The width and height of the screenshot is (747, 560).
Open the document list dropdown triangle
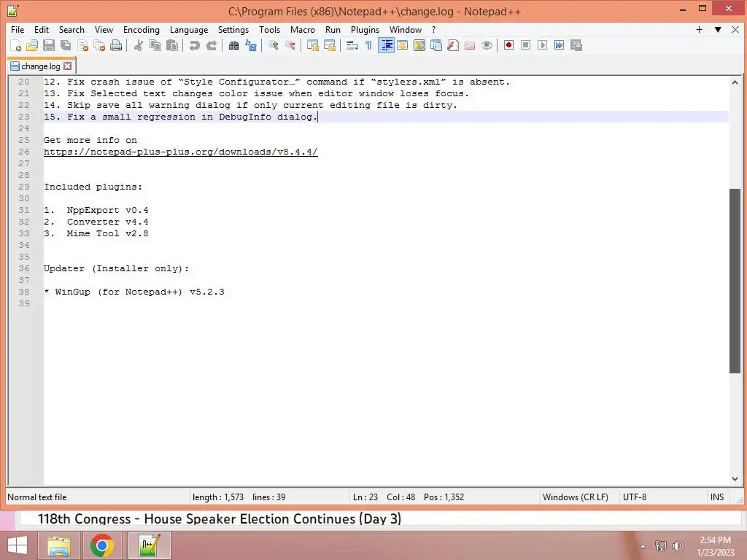tap(718, 29)
